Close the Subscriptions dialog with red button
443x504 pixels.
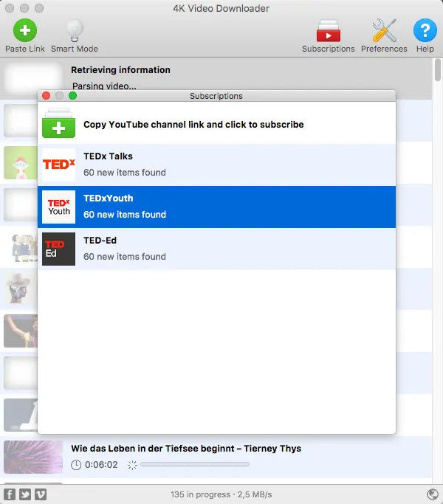tap(47, 95)
